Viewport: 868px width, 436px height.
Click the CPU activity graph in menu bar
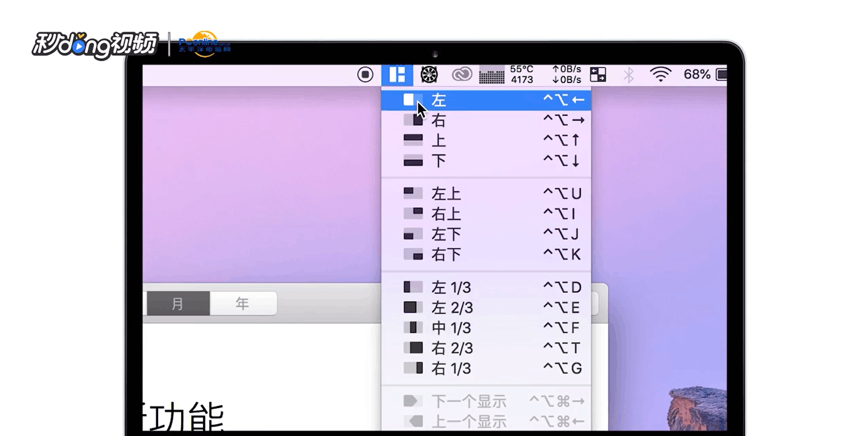point(491,75)
